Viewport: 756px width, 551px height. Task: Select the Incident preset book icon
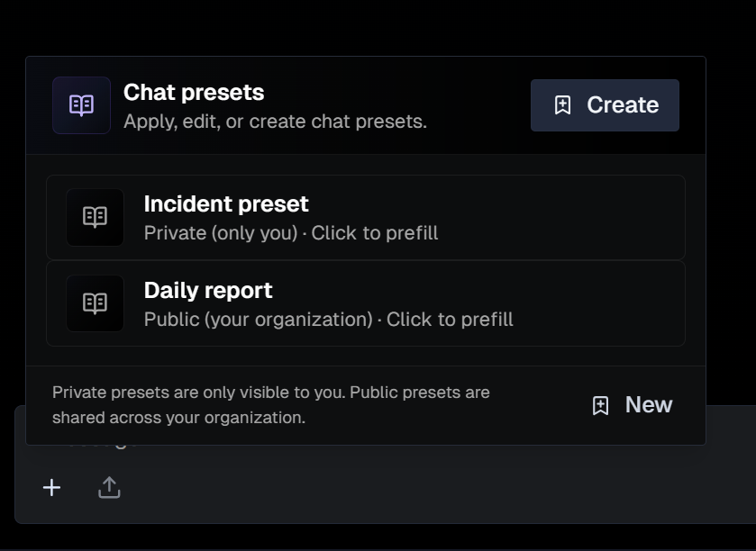click(x=95, y=217)
